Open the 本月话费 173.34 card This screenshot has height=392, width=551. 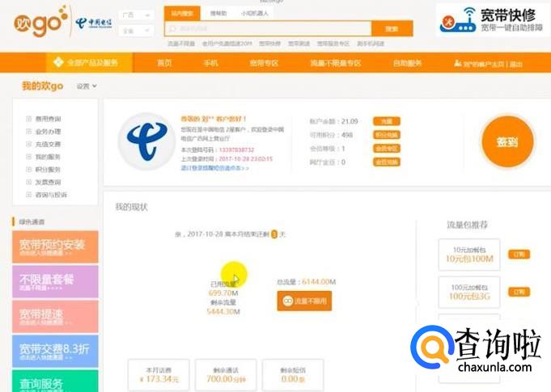tap(159, 375)
